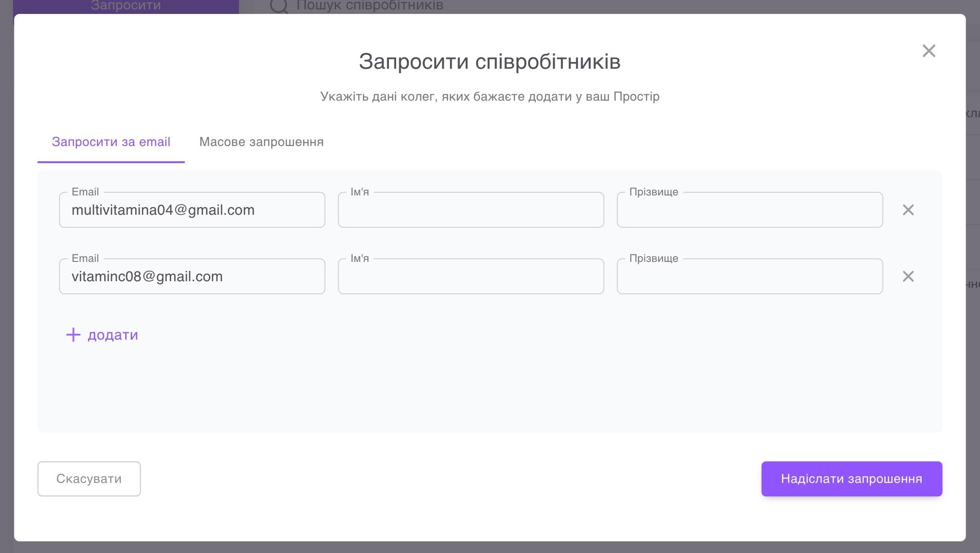The width and height of the screenshot is (980, 553).
Task: Close the invite employees dialog
Action: click(x=928, y=51)
